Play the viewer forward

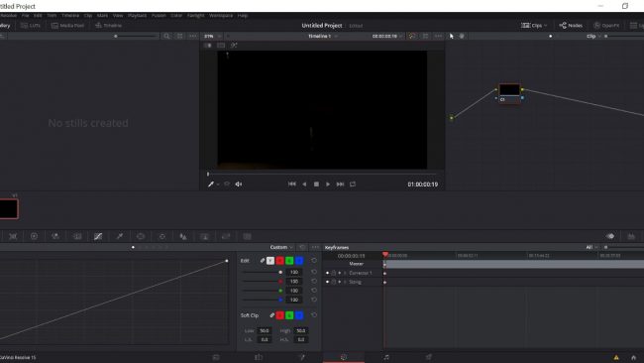[x=328, y=184]
